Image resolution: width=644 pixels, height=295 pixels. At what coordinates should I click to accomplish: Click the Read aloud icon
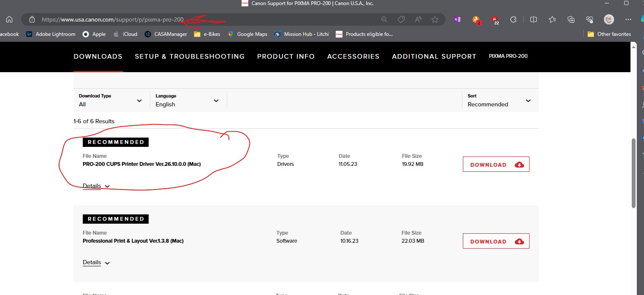pyautogui.click(x=418, y=19)
